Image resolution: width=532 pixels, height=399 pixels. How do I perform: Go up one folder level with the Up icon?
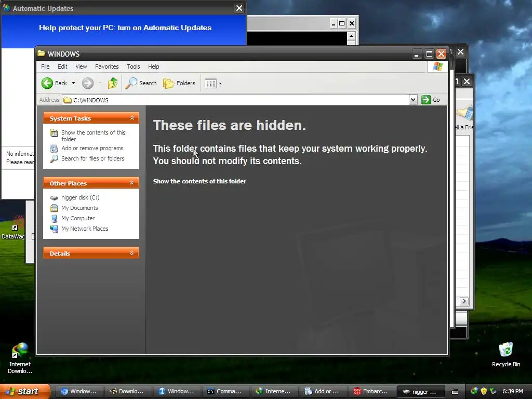click(x=113, y=83)
